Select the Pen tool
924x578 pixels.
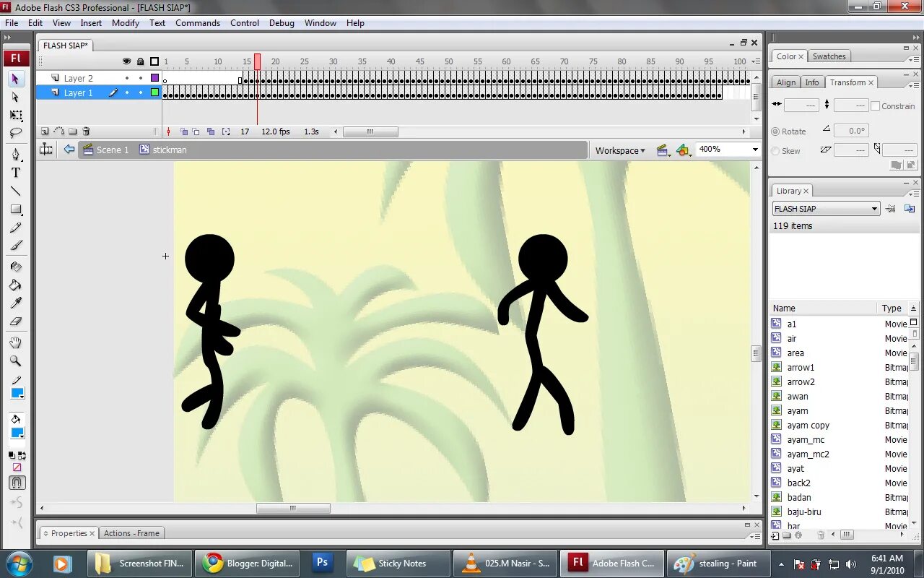click(14, 155)
